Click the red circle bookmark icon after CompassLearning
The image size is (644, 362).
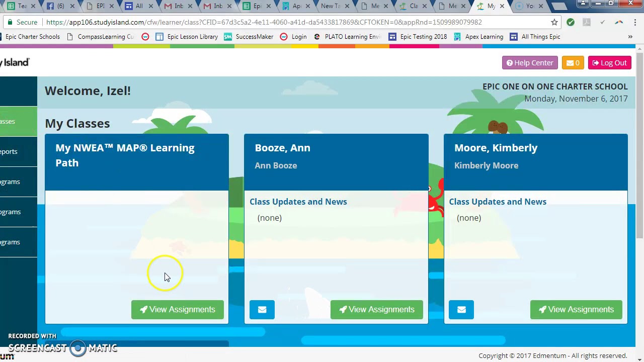145,37
